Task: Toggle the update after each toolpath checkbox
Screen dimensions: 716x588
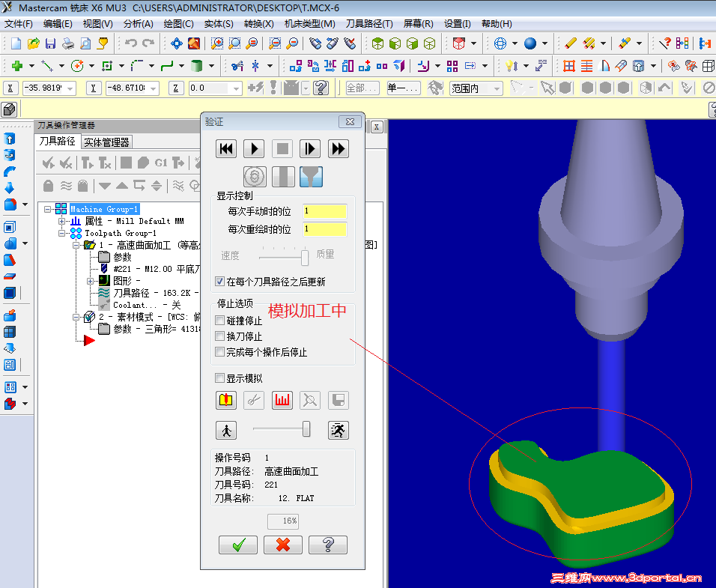Action: pos(220,282)
